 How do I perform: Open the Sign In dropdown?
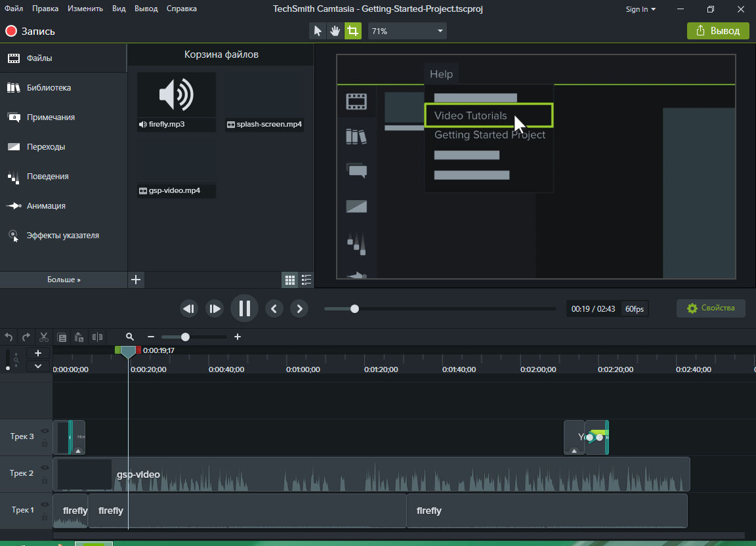(640, 9)
